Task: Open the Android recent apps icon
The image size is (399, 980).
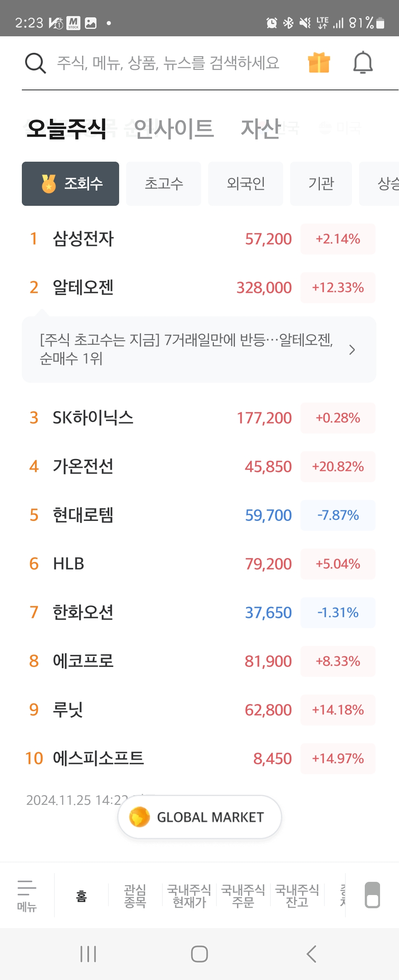Action: pos(88,954)
